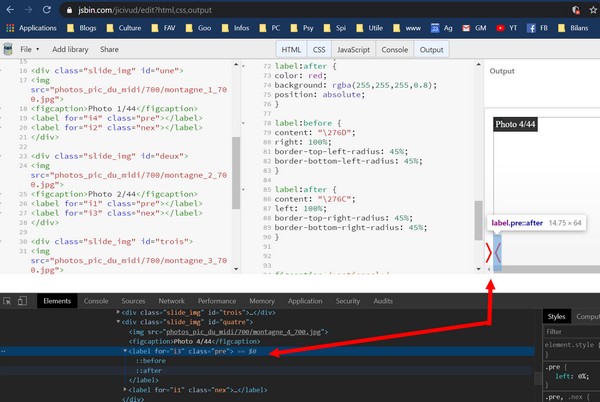600x402 pixels.
Task: Bookmark the page with the star icon
Action: (x=593, y=10)
